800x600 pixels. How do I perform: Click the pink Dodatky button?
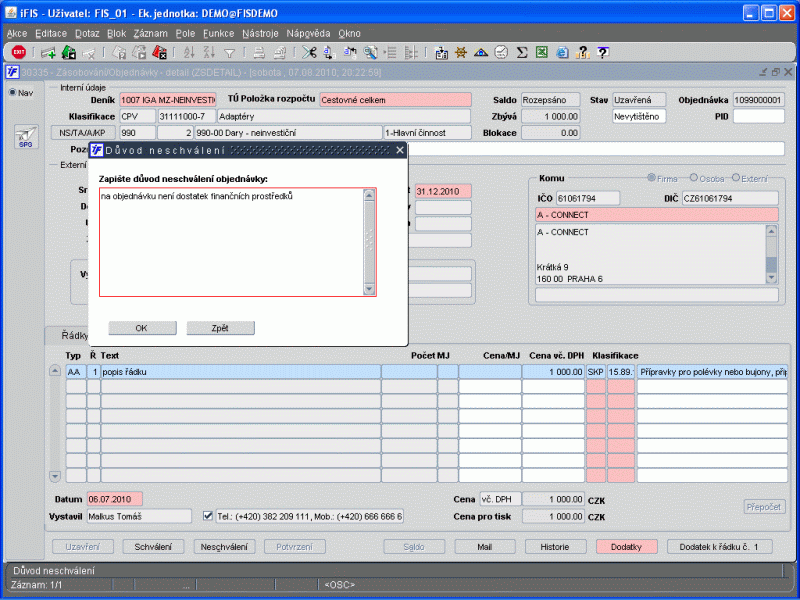[626, 547]
